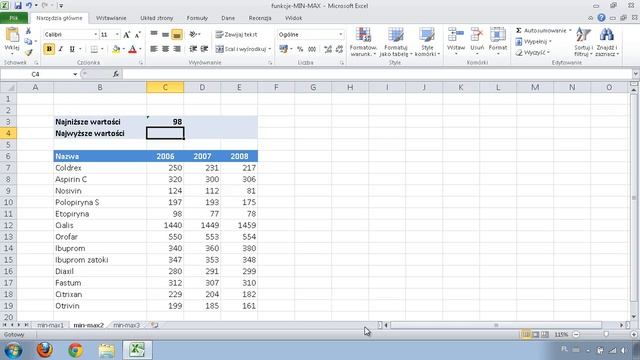Click the Save icon in quick access toolbar
The width and height of the screenshot is (640, 360).
pyautogui.click(x=18, y=6)
